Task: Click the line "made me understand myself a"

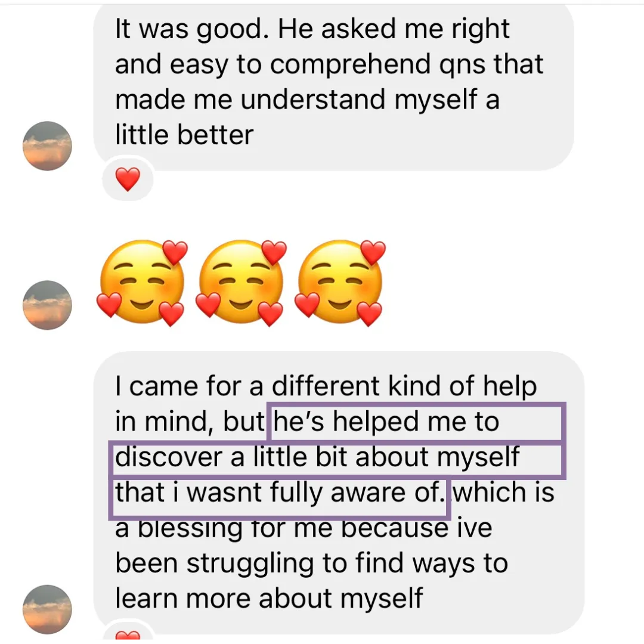Action: coord(307,100)
